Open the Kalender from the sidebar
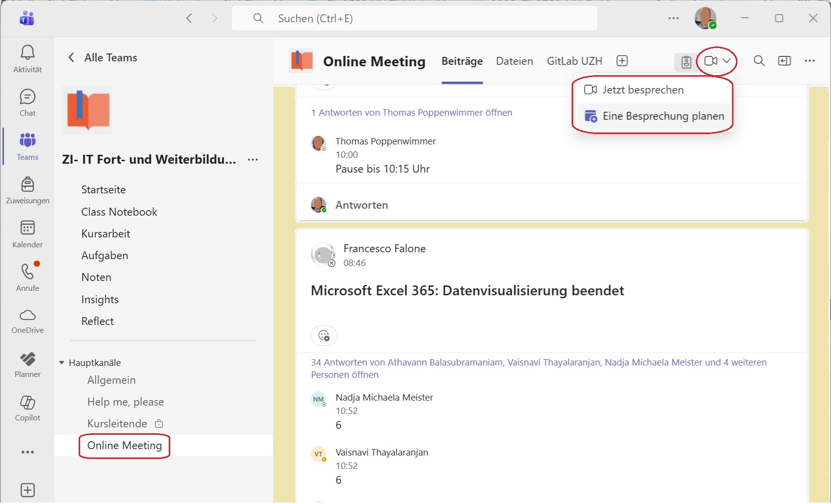 coord(27,232)
